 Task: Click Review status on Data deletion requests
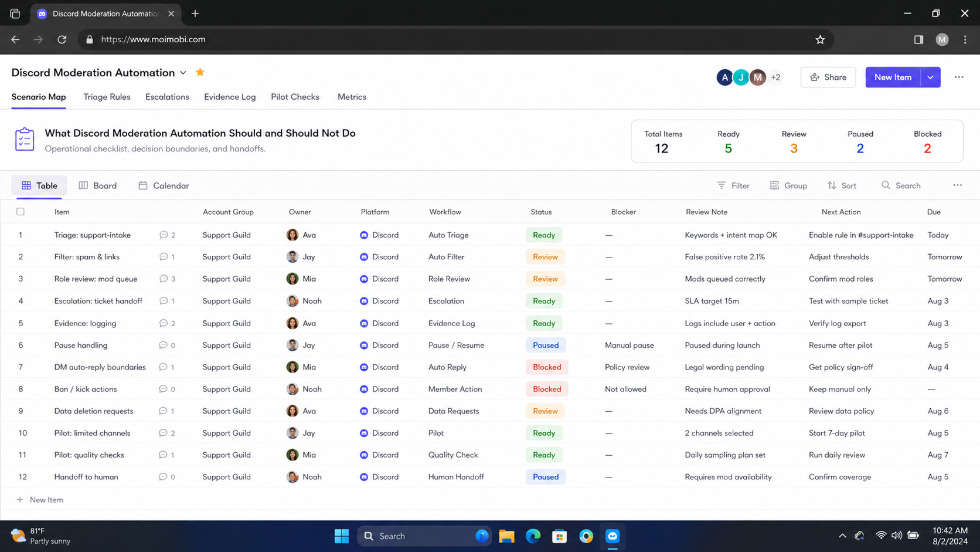(545, 411)
